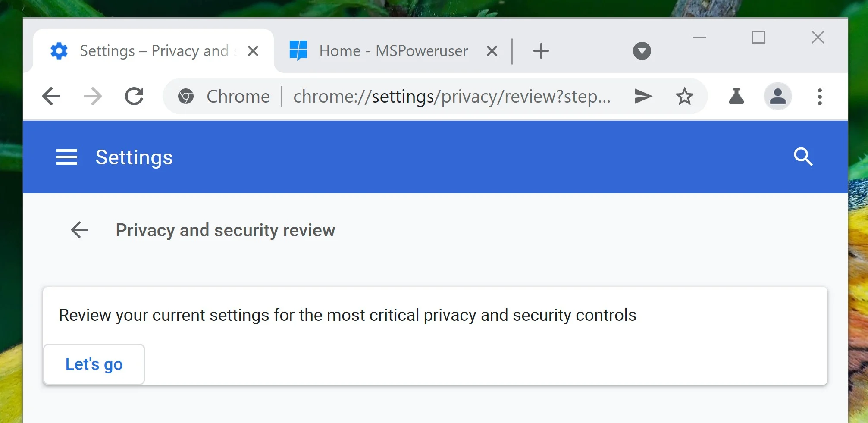This screenshot has width=868, height=423.
Task: Click the browser back navigation arrow
Action: click(51, 96)
